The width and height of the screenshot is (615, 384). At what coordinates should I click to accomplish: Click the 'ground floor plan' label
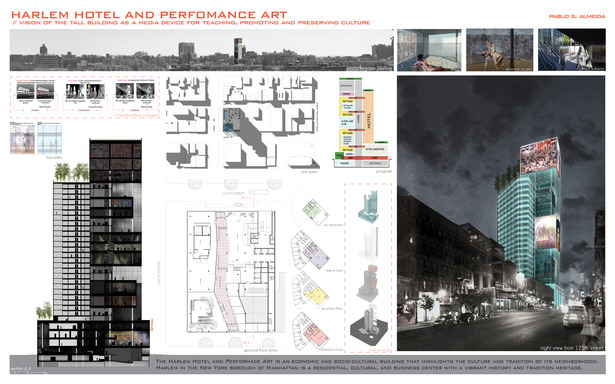click(260, 350)
